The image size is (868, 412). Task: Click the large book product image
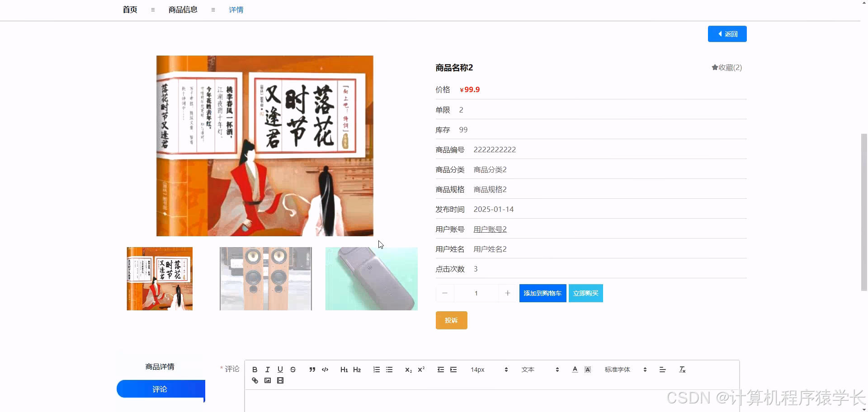(x=265, y=146)
